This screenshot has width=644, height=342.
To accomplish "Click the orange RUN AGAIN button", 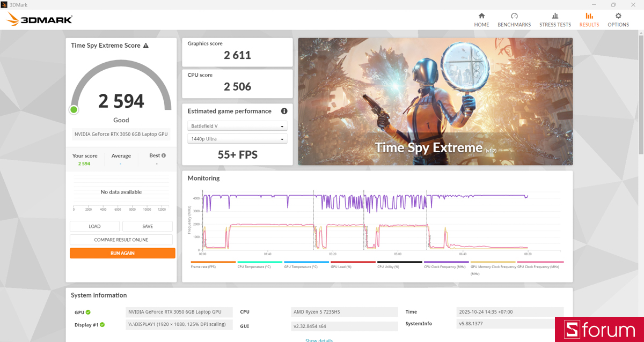I will point(122,253).
